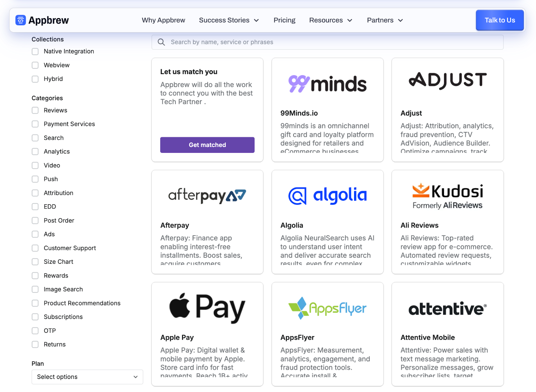
Task: Click the Collections heading
Action: pos(48,40)
